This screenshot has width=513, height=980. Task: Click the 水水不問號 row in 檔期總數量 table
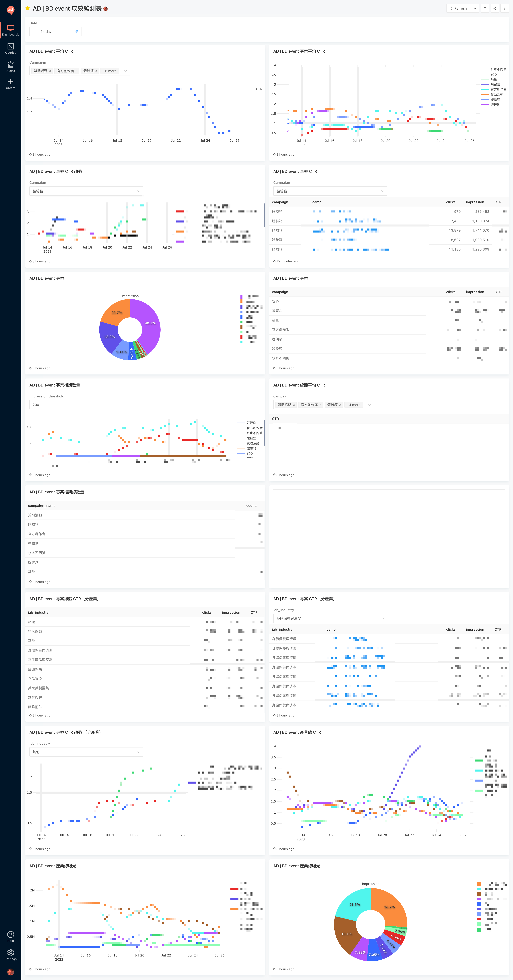[145, 553]
